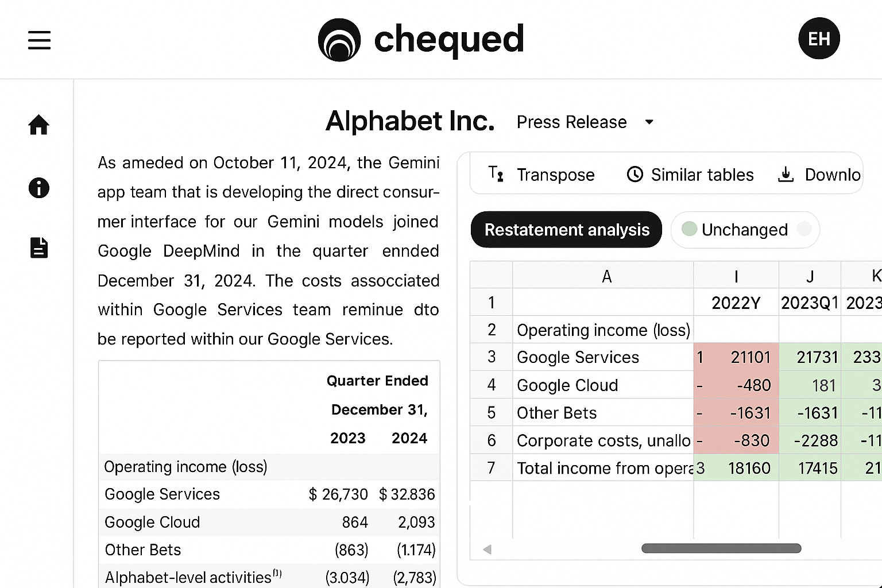Click the green Unchanged indicator dot
The image size is (882, 588).
(690, 229)
